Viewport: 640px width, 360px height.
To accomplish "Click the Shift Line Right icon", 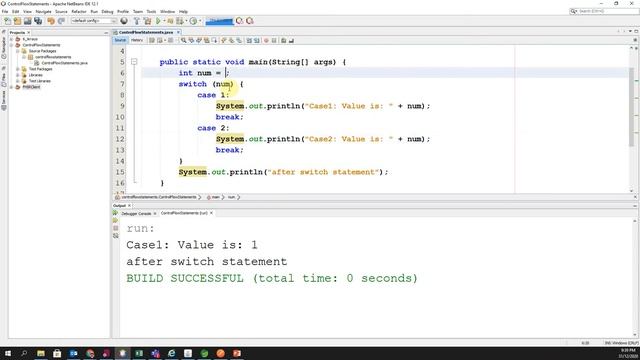I will coord(257,40).
